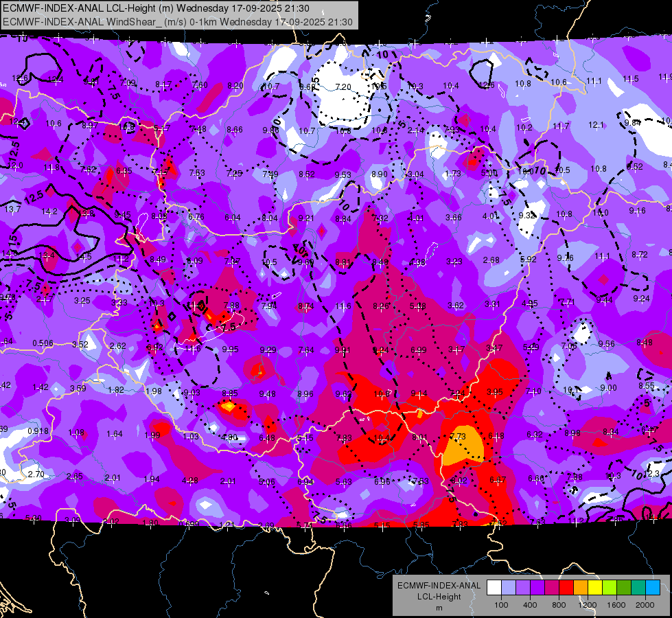Image resolution: width=672 pixels, height=618 pixels.
Task: Click the wind shear value 7.10
Action: tap(533, 391)
